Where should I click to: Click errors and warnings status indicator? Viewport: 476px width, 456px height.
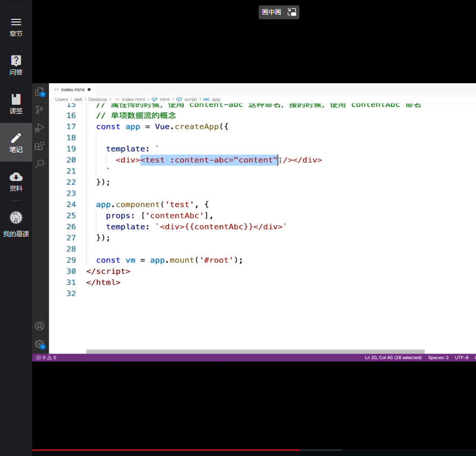point(46,357)
